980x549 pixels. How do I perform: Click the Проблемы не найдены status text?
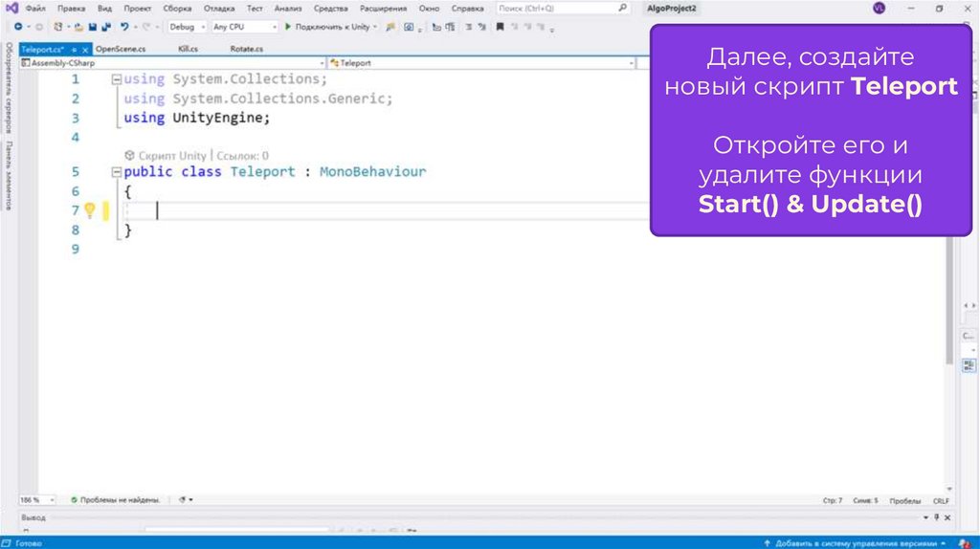coord(120,499)
